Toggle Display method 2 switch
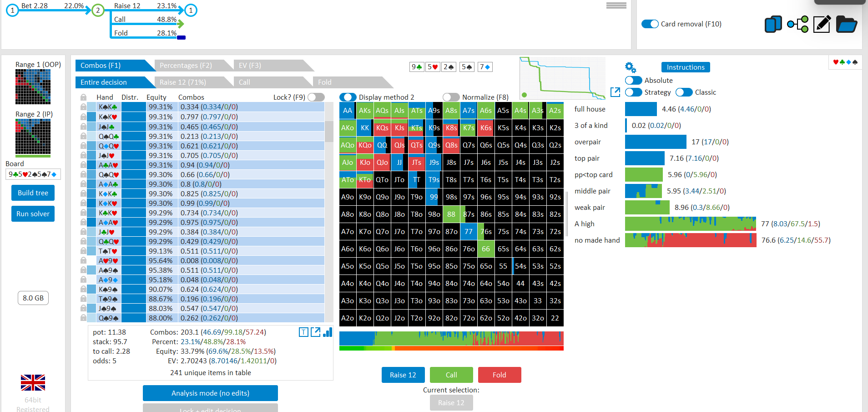Screen dimensions: 868x412 [x=348, y=97]
